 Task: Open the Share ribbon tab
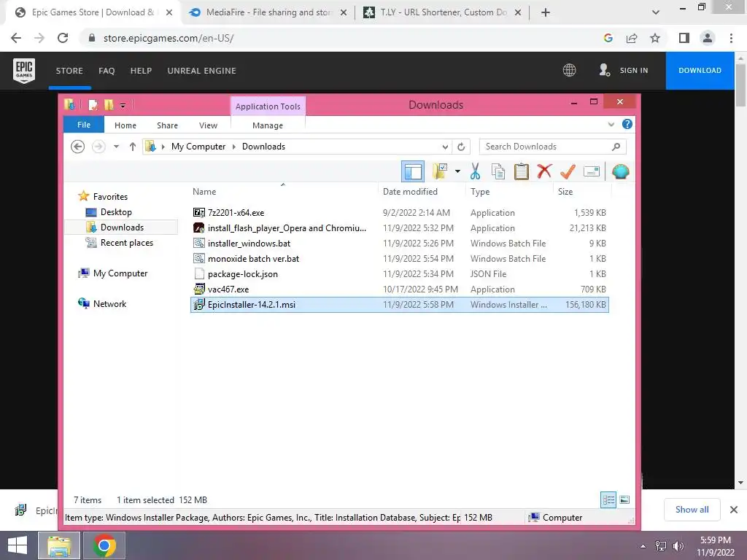point(167,125)
